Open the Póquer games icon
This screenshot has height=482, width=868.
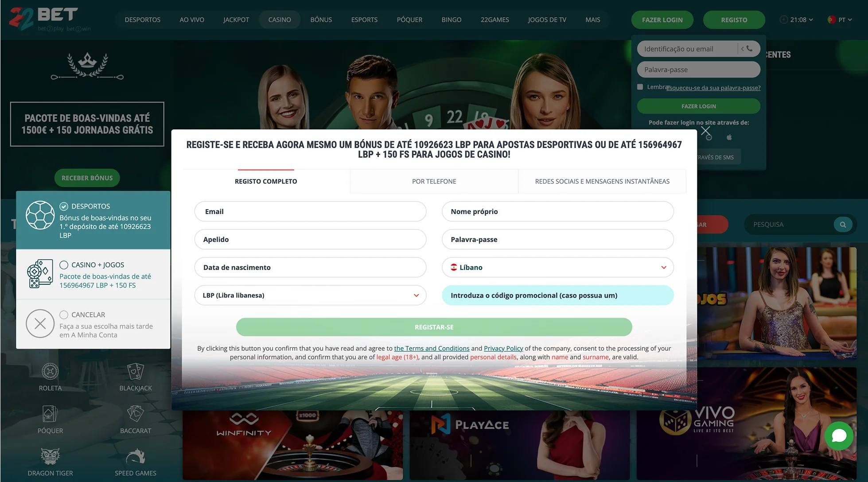click(50, 414)
